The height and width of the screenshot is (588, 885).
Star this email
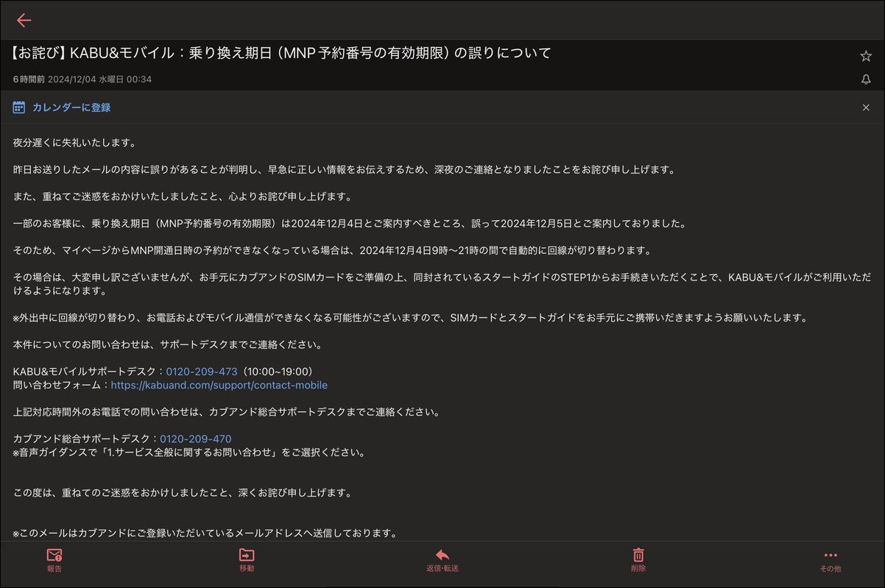coord(866,56)
